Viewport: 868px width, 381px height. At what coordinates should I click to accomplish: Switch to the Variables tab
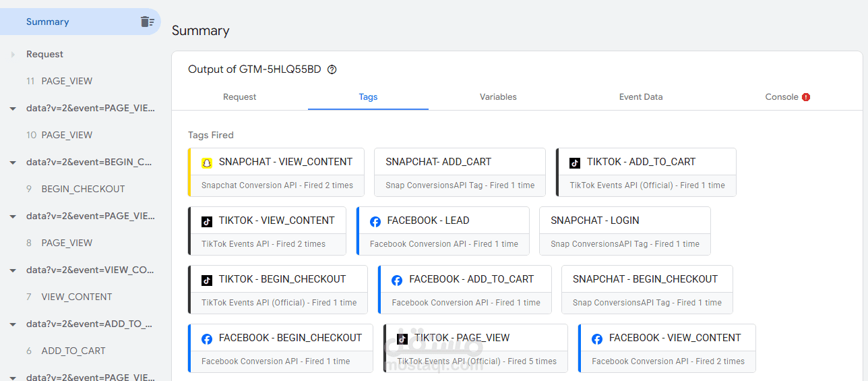point(498,97)
